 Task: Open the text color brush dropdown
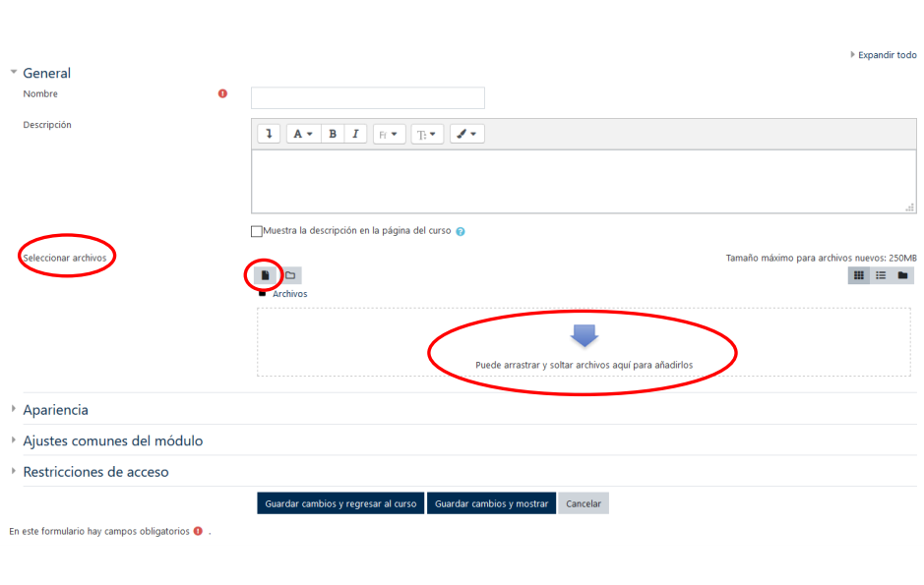(466, 134)
